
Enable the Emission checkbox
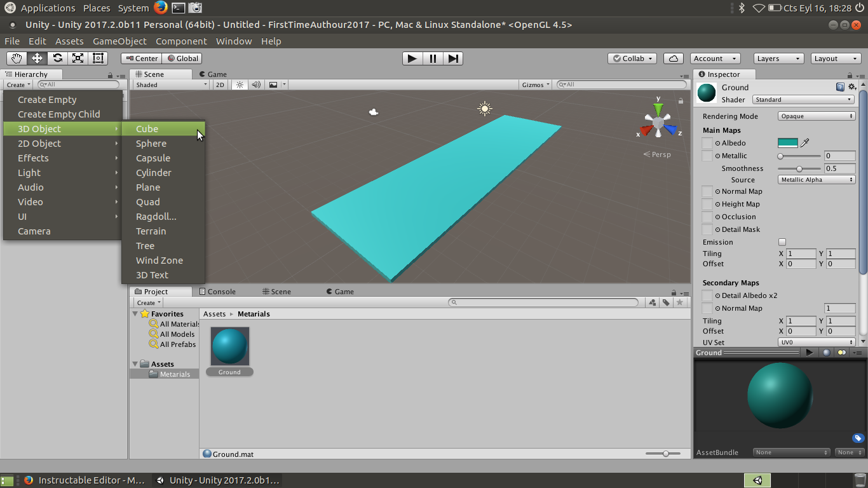click(782, 242)
